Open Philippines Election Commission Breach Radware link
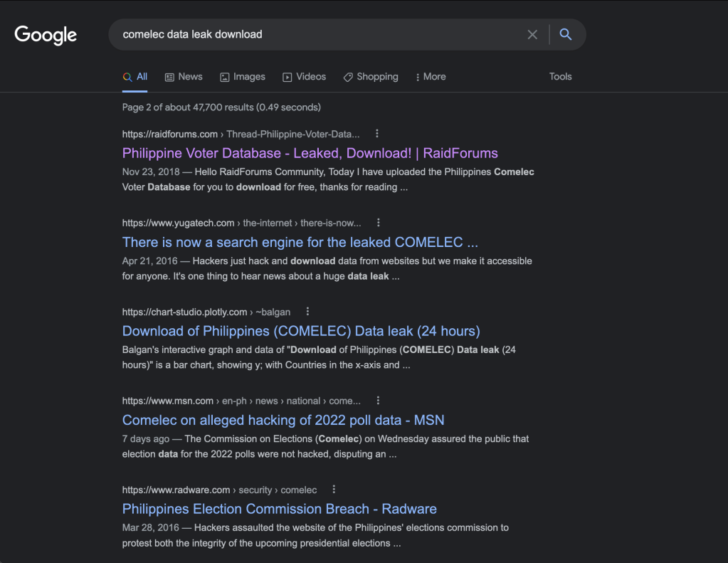The height and width of the screenshot is (563, 728). (279, 509)
